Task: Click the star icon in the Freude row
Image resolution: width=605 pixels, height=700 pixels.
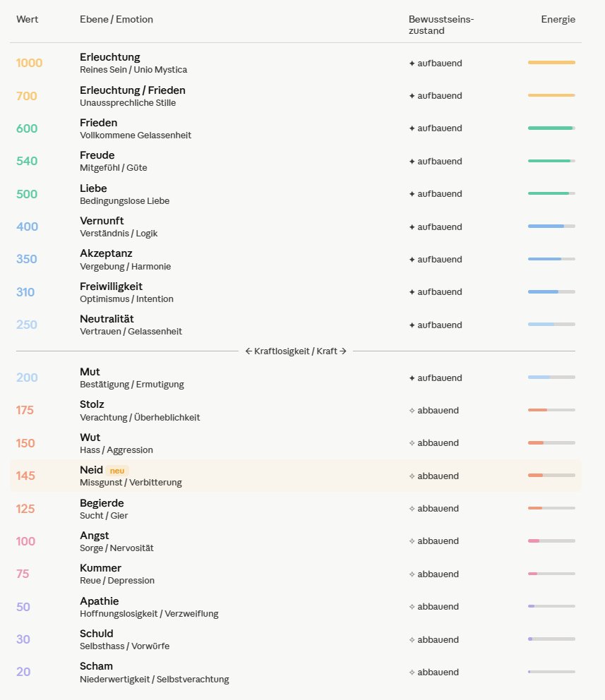Action: [x=412, y=162]
